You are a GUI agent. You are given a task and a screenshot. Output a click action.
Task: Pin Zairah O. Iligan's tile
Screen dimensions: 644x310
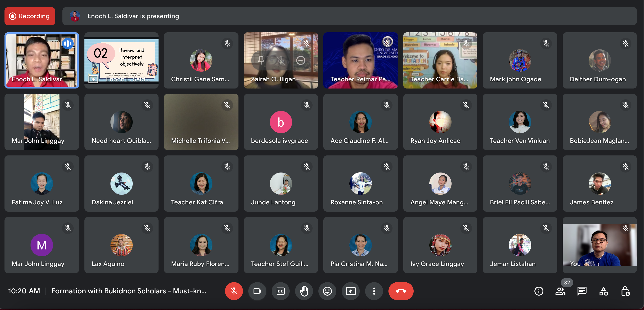click(x=261, y=60)
